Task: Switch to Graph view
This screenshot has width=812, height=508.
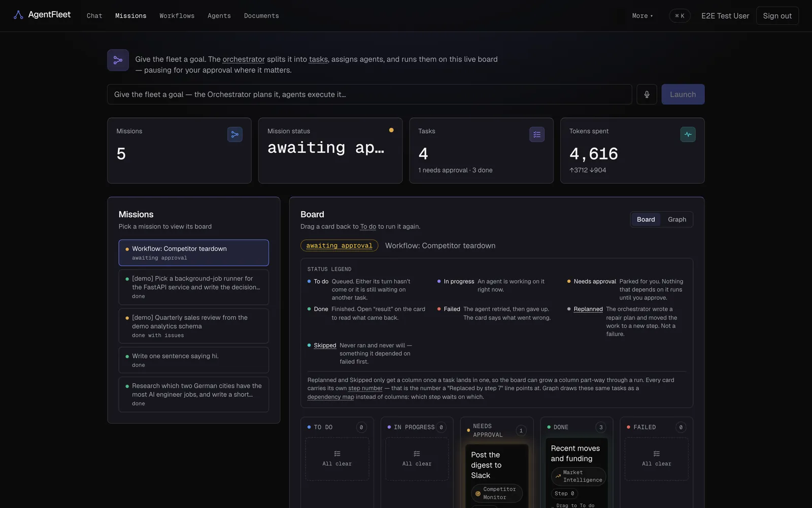Action: [676, 219]
